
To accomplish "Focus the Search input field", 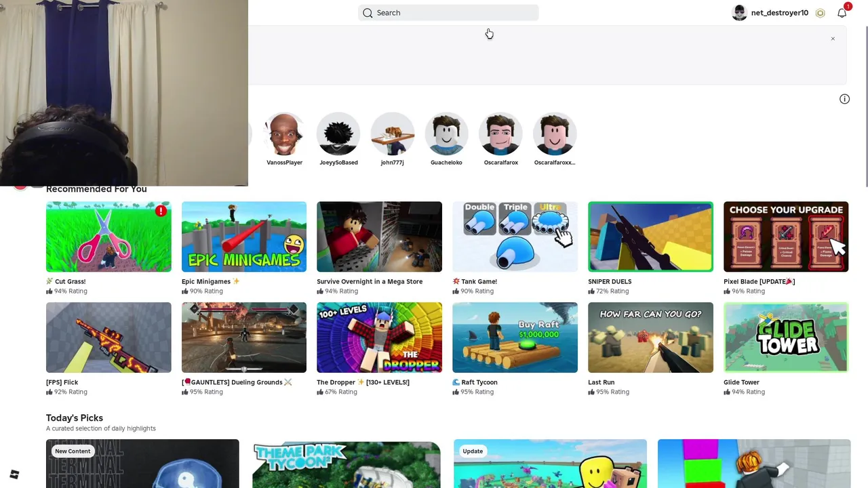I will pyautogui.click(x=448, y=13).
